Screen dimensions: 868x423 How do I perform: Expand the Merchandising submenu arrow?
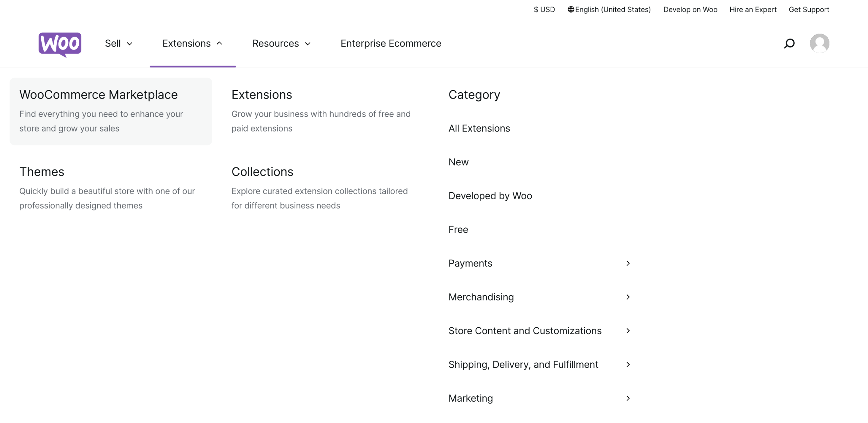click(x=628, y=297)
